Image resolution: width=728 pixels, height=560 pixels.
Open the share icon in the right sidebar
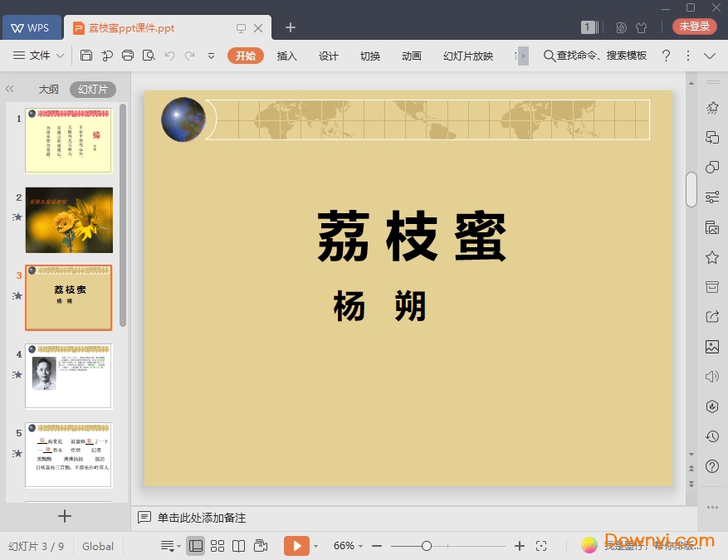[x=711, y=316]
